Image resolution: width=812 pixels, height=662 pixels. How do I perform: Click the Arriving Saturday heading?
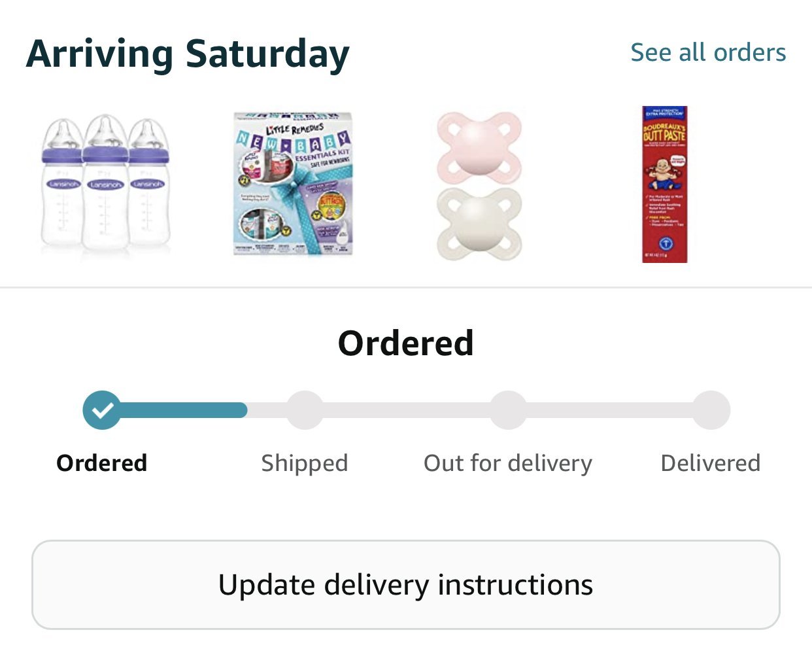click(x=188, y=54)
